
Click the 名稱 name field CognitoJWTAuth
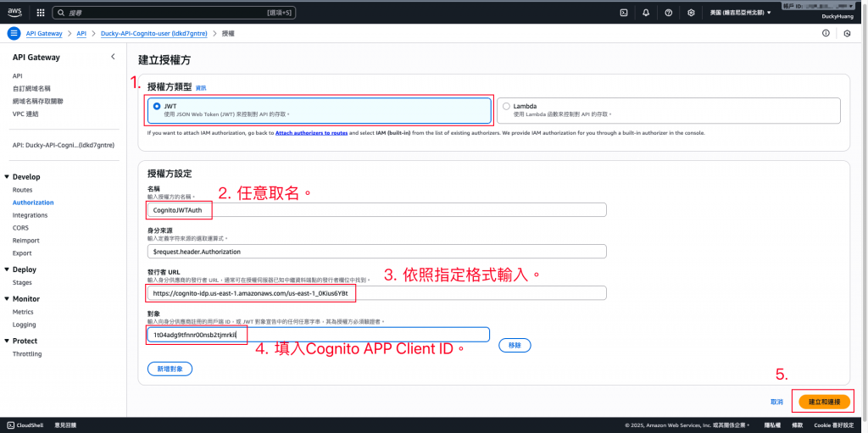pyautogui.click(x=377, y=210)
